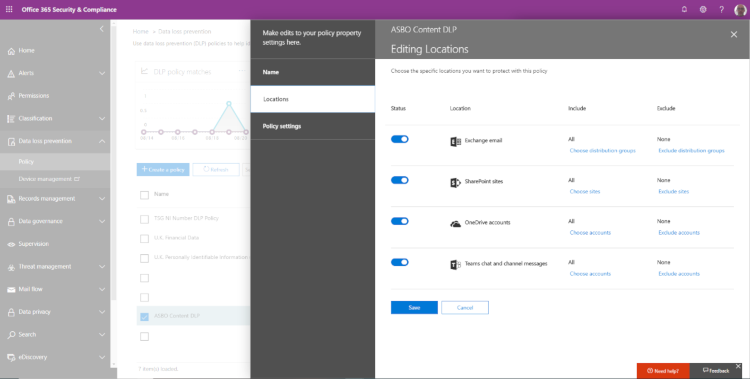
Task: Click the Data loss prevention icon
Action: [x=11, y=142]
